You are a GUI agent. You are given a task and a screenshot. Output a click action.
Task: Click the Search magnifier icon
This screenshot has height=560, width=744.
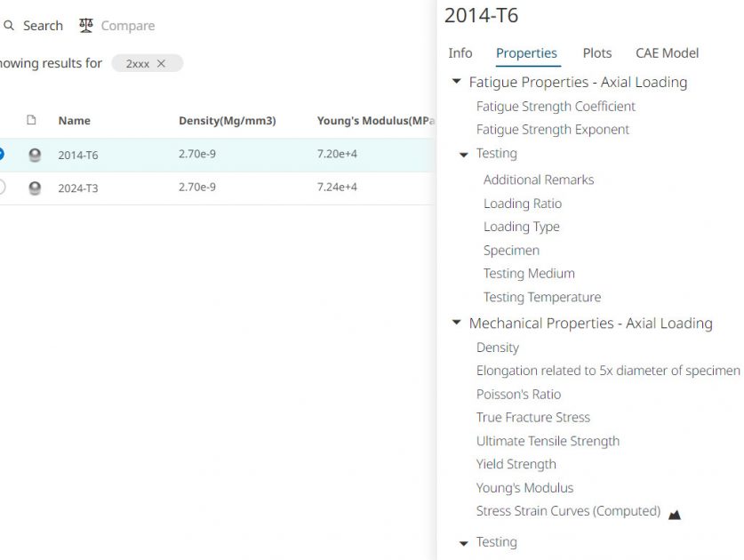click(x=9, y=26)
